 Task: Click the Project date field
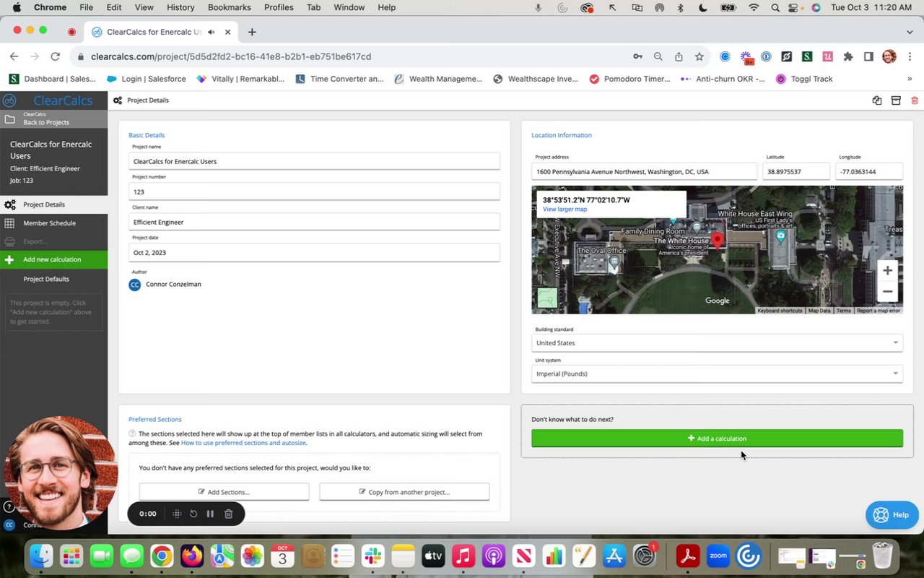click(314, 252)
